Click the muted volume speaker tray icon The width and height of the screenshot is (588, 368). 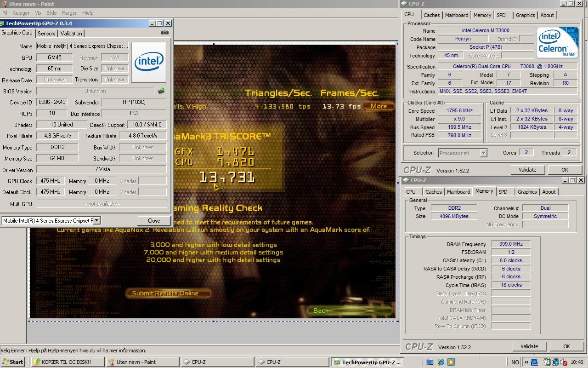[x=563, y=362]
